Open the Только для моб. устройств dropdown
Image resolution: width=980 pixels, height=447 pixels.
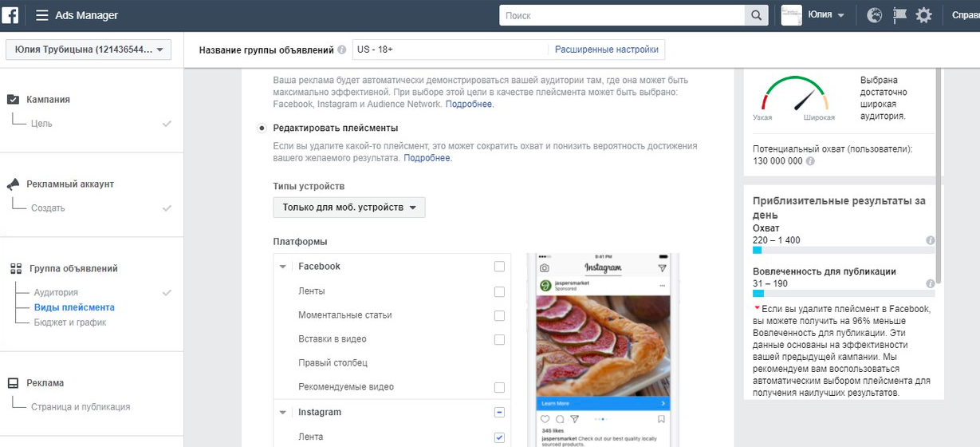(348, 208)
